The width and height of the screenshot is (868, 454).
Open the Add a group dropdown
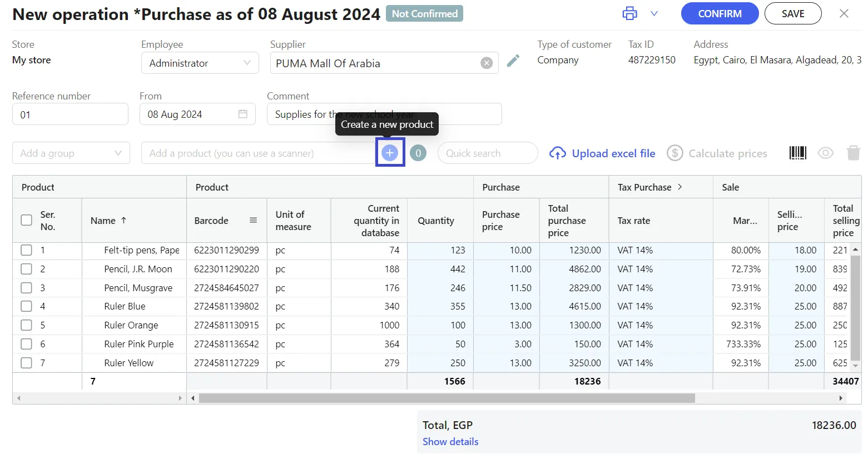(71, 153)
